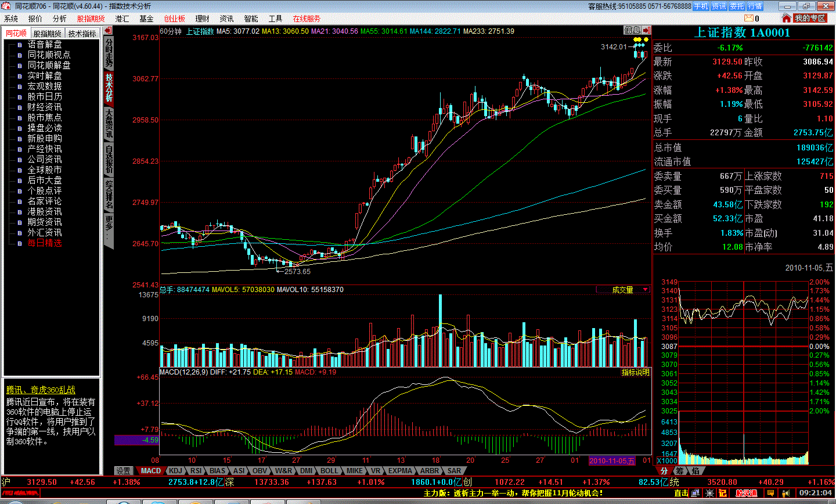Screen dimensions: 836x504
Task: Open the 记 note icon
Action: click(x=723, y=493)
